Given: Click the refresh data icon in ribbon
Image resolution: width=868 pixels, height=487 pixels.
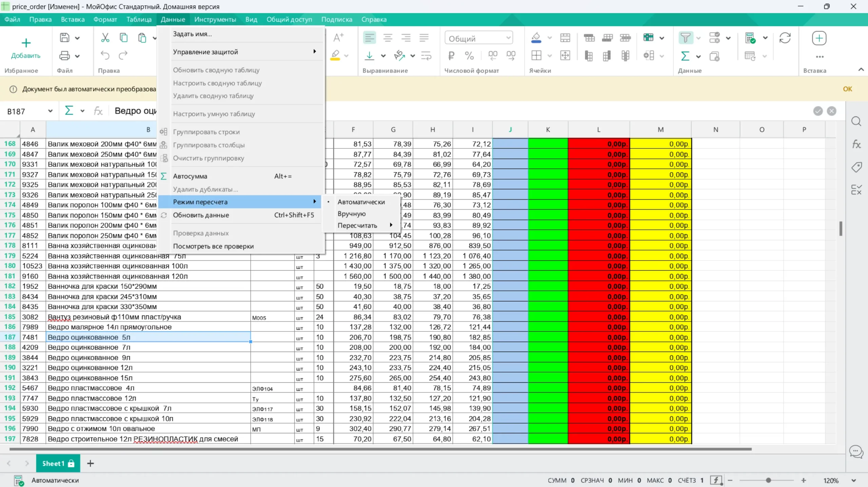Looking at the screenshot, I should pos(785,38).
